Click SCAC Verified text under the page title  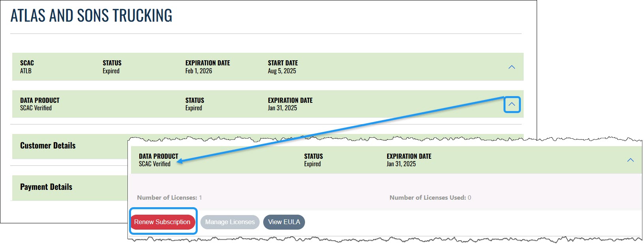(x=36, y=108)
